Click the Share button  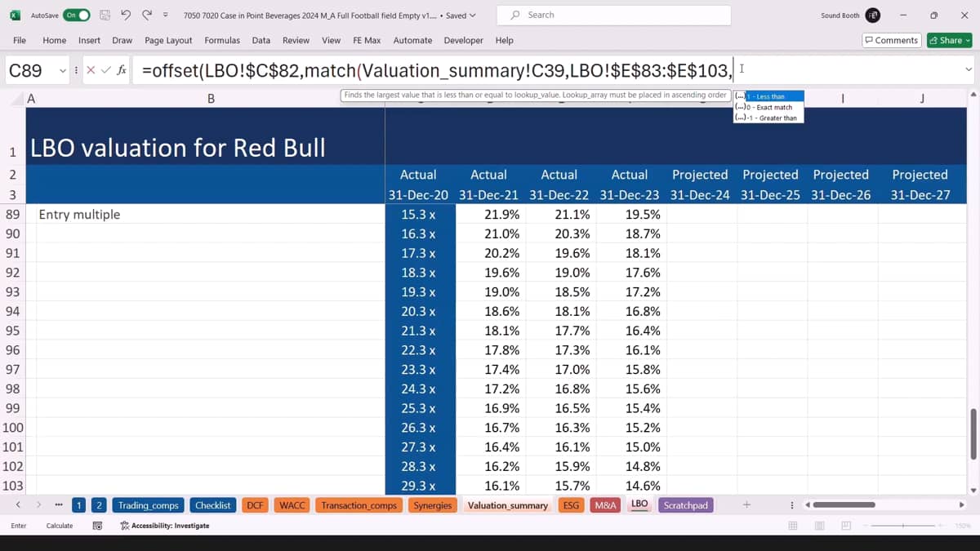(949, 40)
